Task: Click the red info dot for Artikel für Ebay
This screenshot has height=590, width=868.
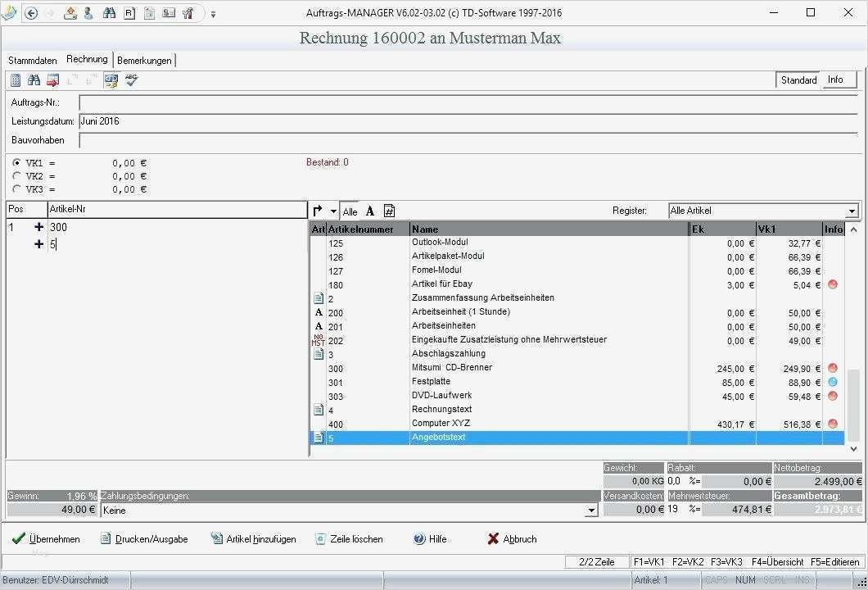Action: click(x=833, y=284)
